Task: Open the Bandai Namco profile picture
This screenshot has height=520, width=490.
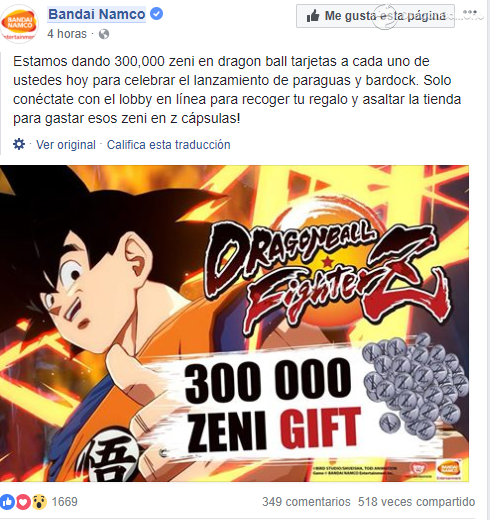Action: coord(19,24)
